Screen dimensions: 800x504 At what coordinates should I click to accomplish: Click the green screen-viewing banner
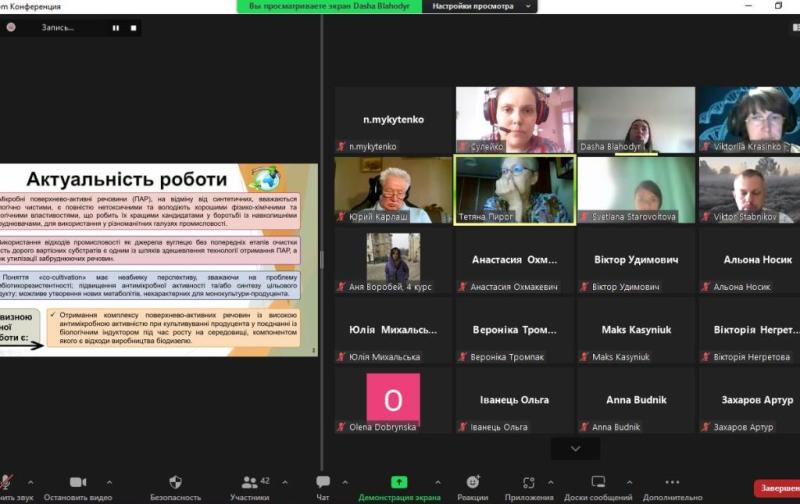tap(329, 6)
